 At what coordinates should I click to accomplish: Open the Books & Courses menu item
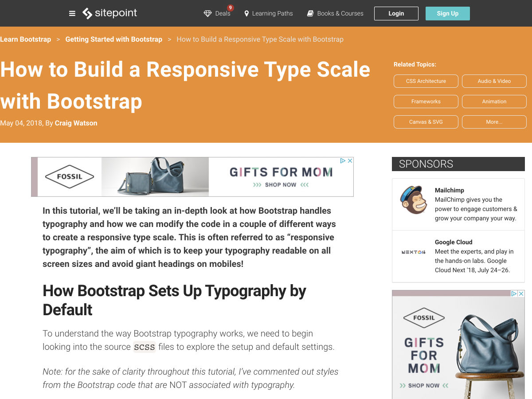340,14
